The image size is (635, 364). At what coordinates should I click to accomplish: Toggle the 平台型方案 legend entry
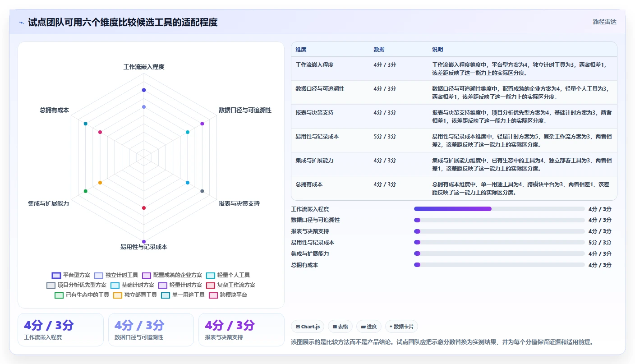pos(71,275)
